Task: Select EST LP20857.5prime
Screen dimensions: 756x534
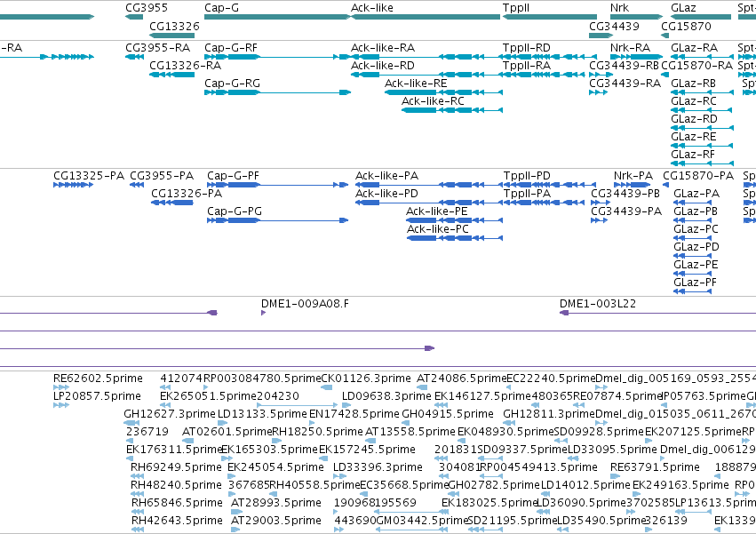Action: tap(61, 405)
